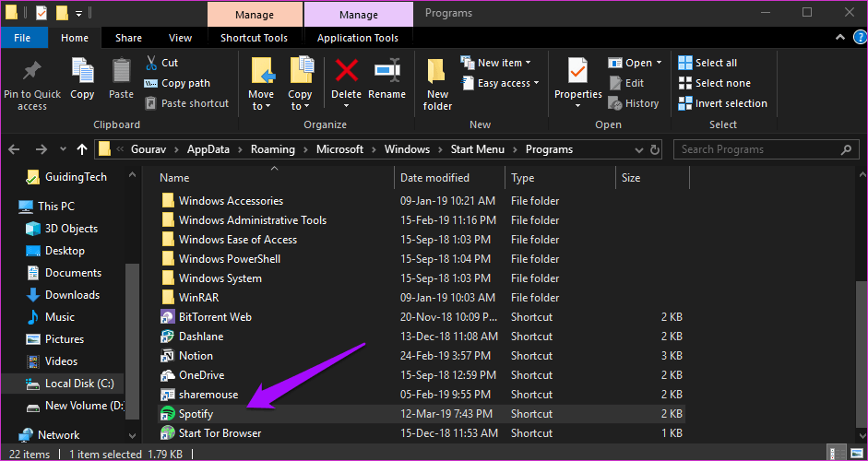868x461 pixels.
Task: Click Edit in the Open group
Action: [626, 83]
